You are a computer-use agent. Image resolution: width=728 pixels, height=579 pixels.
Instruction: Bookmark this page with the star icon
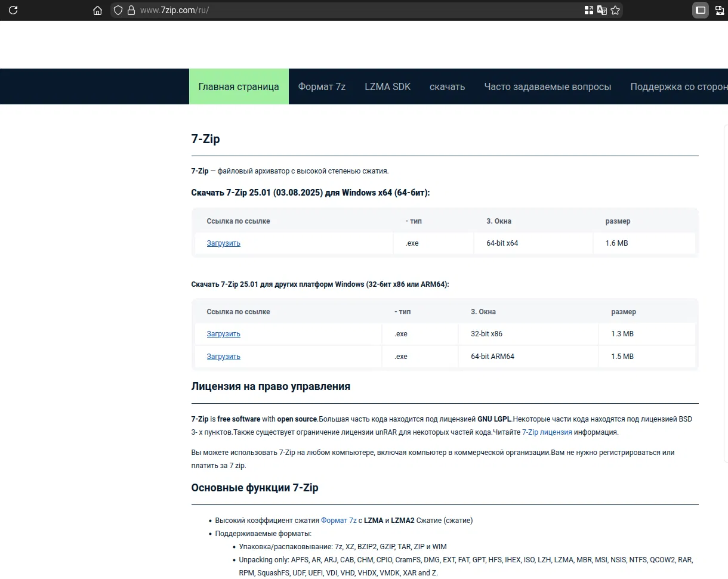coord(615,10)
